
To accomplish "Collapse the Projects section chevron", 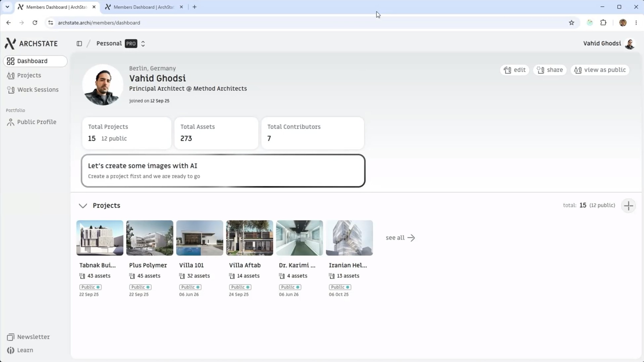I will (83, 206).
